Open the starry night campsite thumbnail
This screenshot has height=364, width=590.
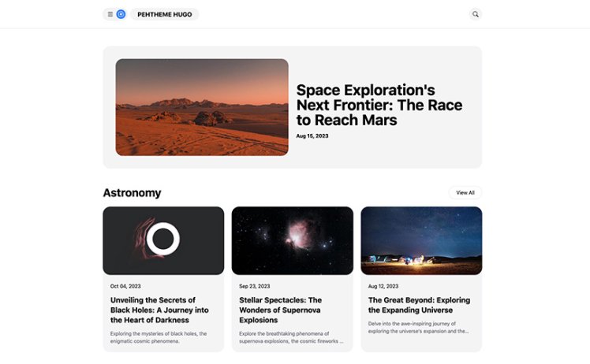pos(421,240)
